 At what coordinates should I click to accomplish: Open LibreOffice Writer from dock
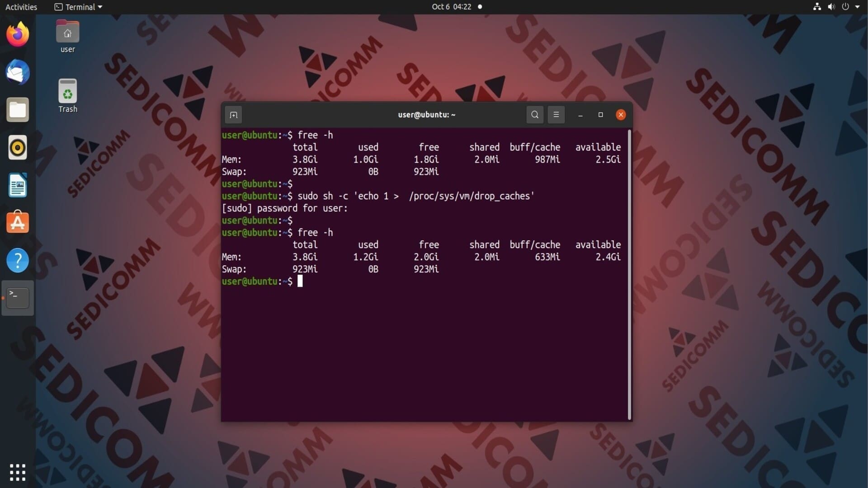(18, 185)
